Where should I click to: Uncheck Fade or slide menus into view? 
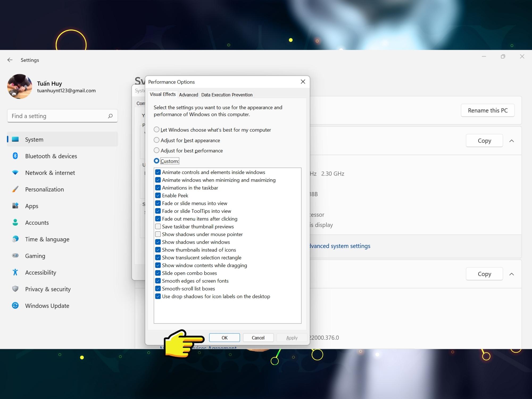point(158,203)
